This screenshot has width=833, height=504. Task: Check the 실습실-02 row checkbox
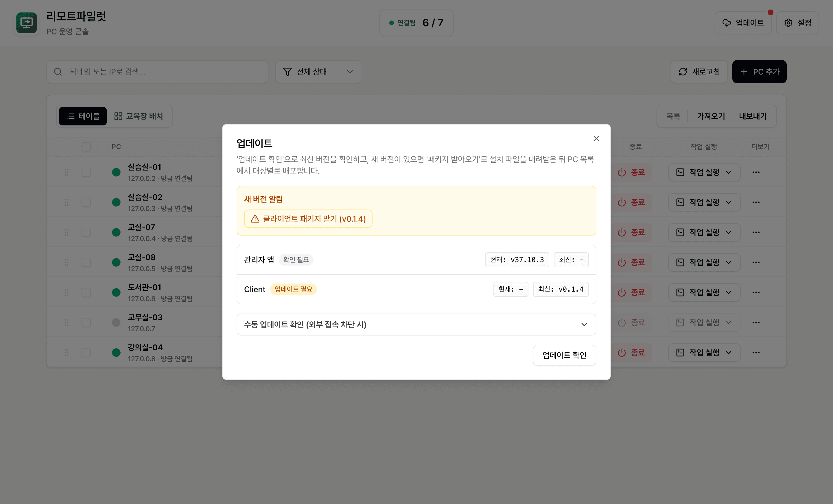point(86,202)
